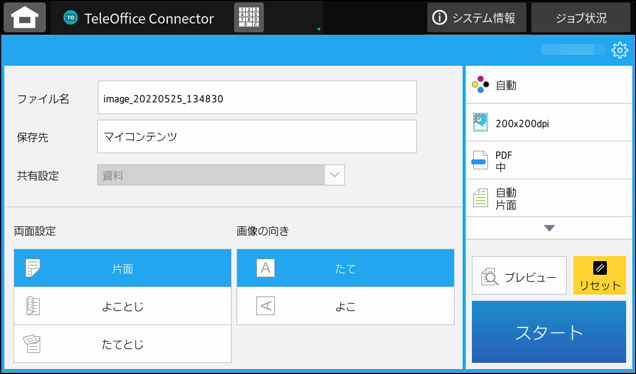The width and height of the screenshot is (636, 374).
Task: Expand more settings with the down triangle
Action: 549,228
